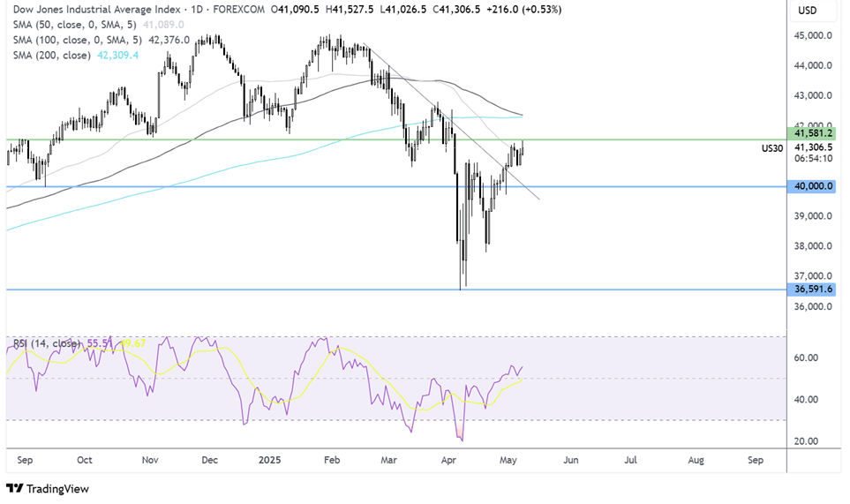Click the 40,000.0 blue price label

coord(813,186)
